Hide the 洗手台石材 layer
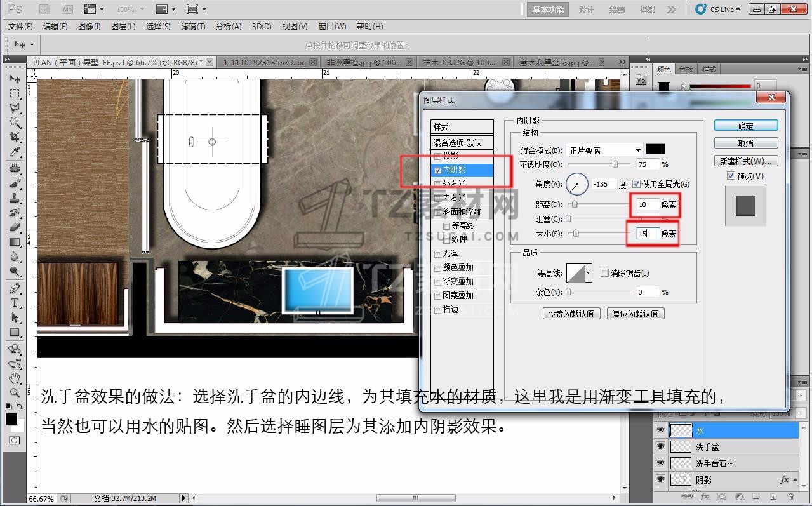The image size is (812, 506). [660, 463]
